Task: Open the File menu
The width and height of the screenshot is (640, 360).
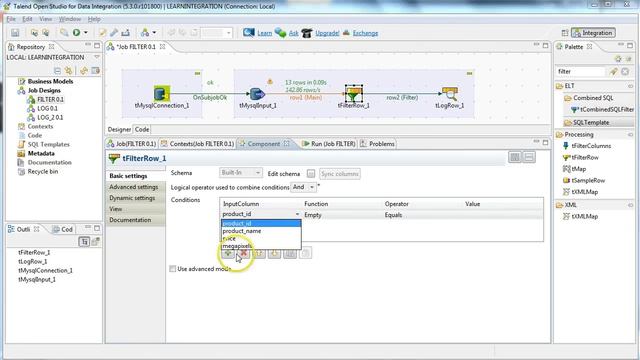Action: (x=11, y=19)
